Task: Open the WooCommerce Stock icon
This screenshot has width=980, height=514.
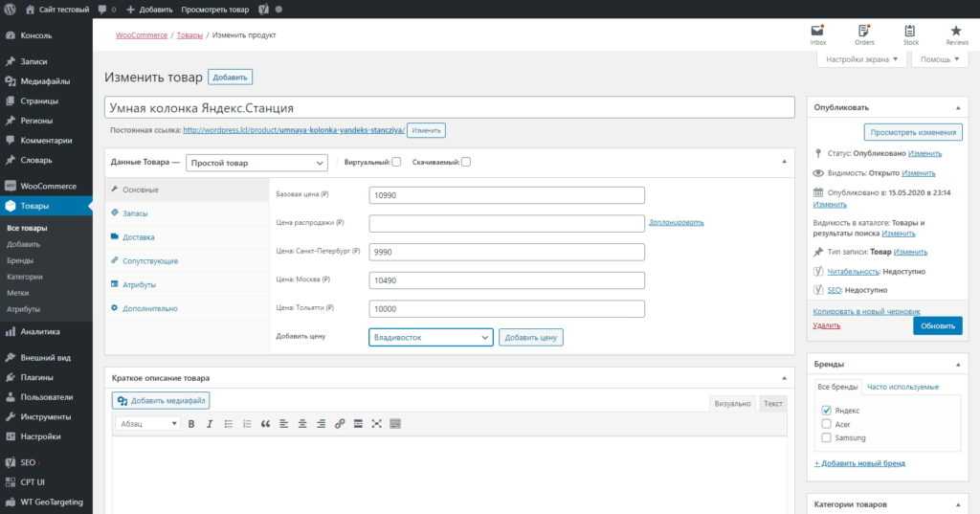Action: point(911,35)
